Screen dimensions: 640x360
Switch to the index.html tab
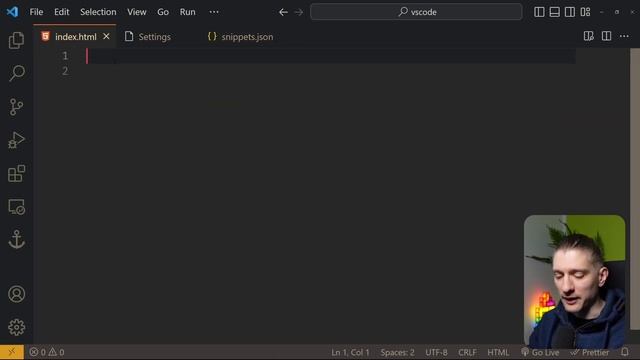point(76,37)
